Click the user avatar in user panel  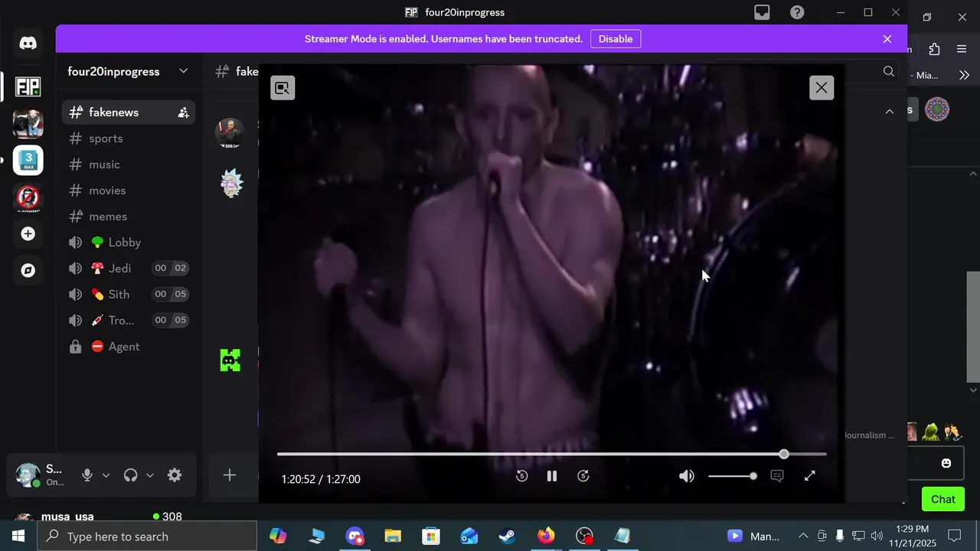click(x=28, y=475)
